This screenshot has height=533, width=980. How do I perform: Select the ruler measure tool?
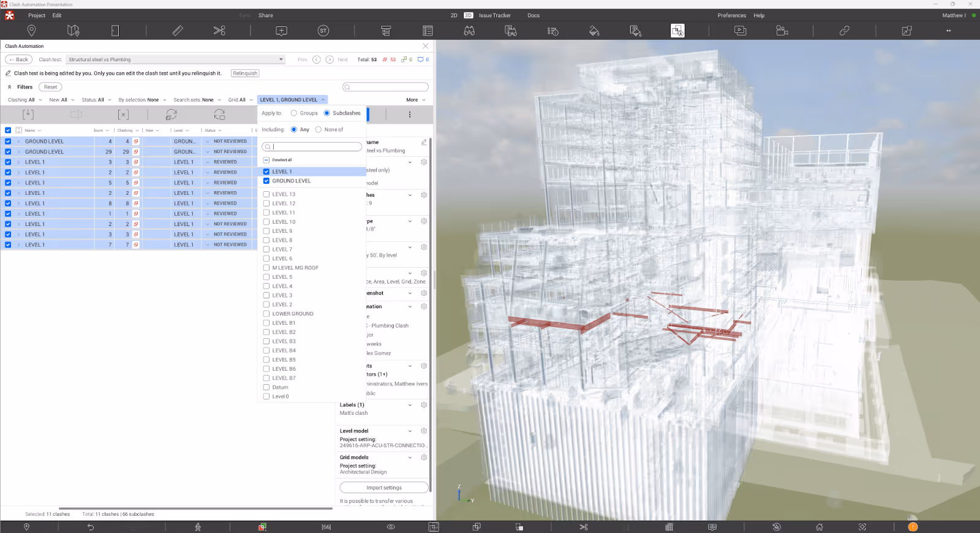[178, 31]
